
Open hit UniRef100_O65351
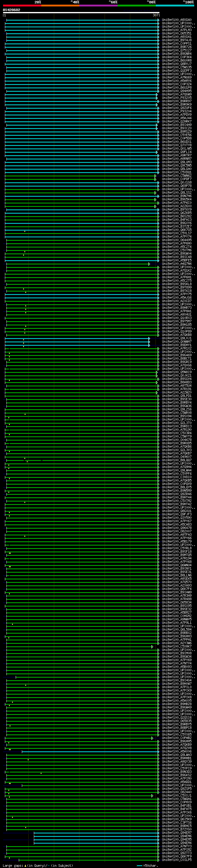pyautogui.click(x=176, y=33)
